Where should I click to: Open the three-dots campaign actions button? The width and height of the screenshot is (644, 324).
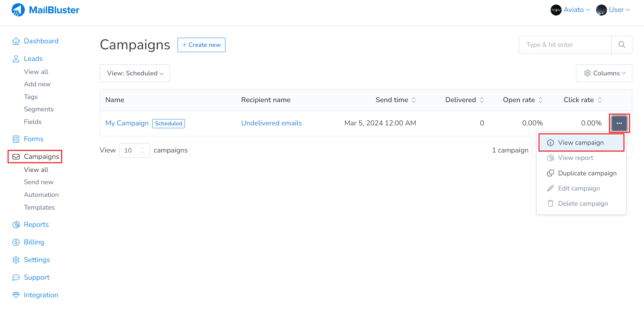(619, 123)
